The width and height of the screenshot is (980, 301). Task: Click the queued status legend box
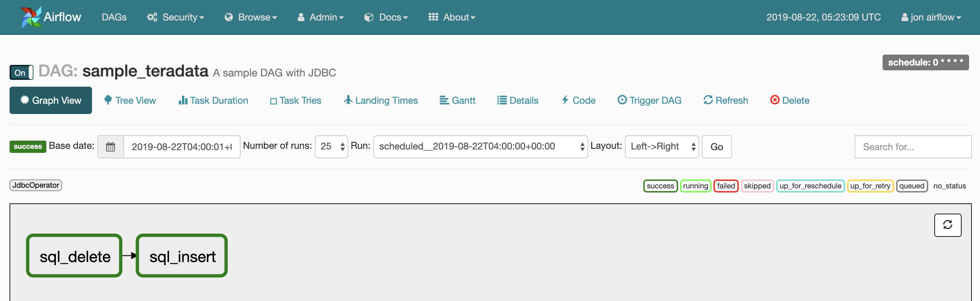click(912, 186)
